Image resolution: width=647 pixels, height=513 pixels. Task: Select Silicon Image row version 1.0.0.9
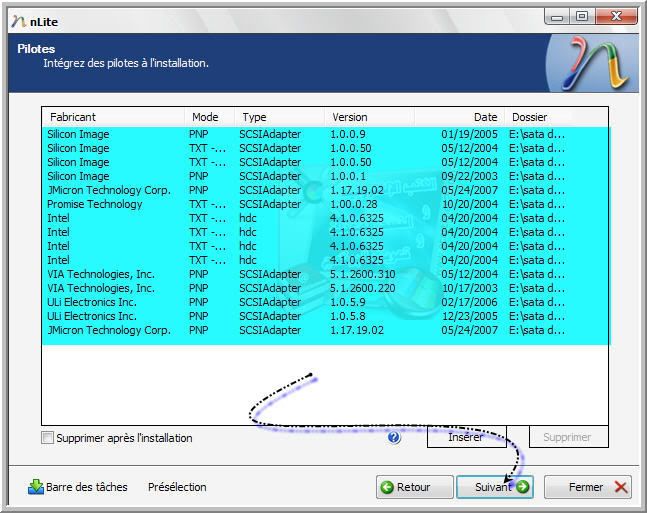325,134
